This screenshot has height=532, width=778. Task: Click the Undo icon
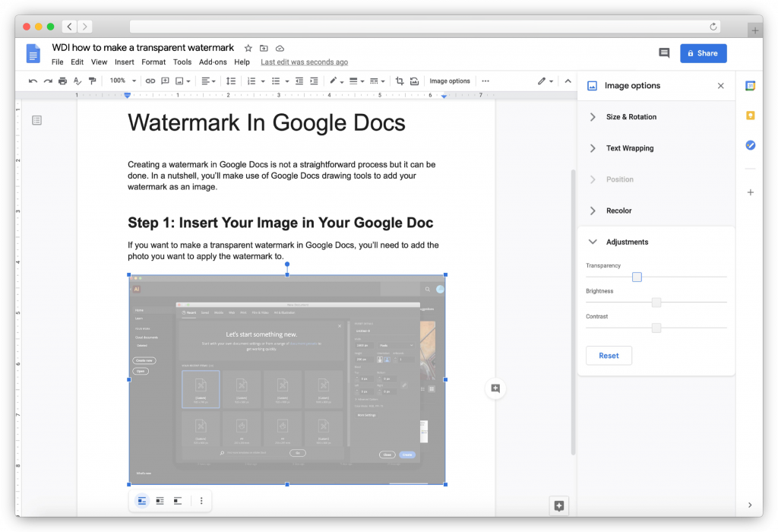pyautogui.click(x=32, y=81)
